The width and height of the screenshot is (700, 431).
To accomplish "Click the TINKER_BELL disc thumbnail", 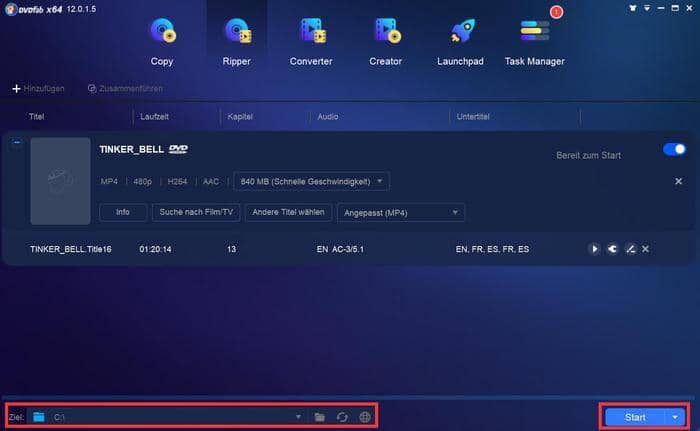I will pos(60,181).
